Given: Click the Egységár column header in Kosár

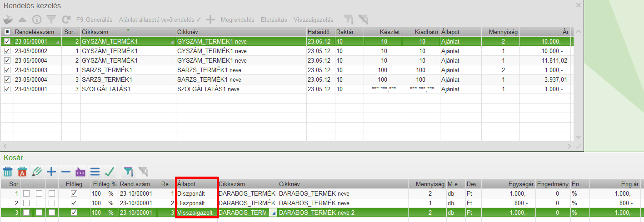Looking at the screenshot, I should [x=508, y=184].
